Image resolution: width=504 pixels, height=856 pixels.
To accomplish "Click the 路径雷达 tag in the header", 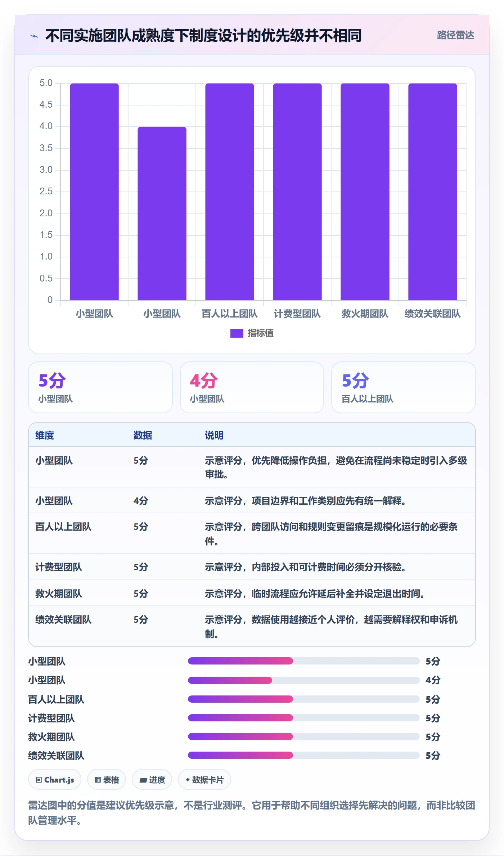I will (455, 35).
